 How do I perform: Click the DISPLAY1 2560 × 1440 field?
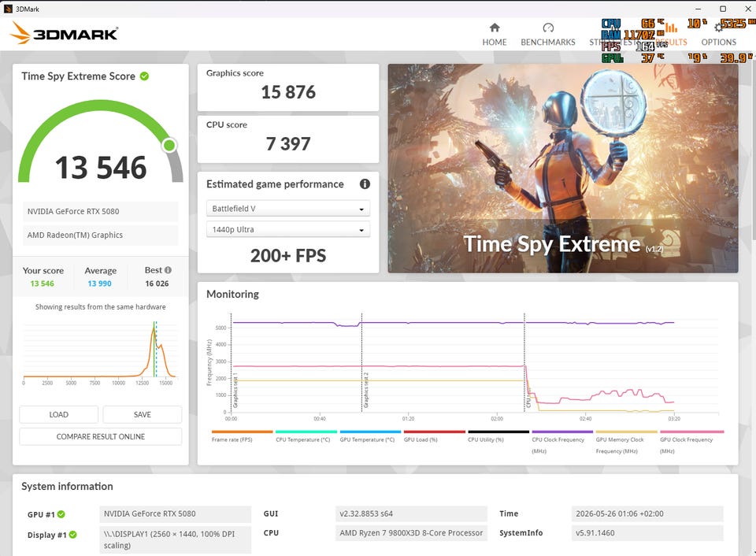pyautogui.click(x=176, y=539)
